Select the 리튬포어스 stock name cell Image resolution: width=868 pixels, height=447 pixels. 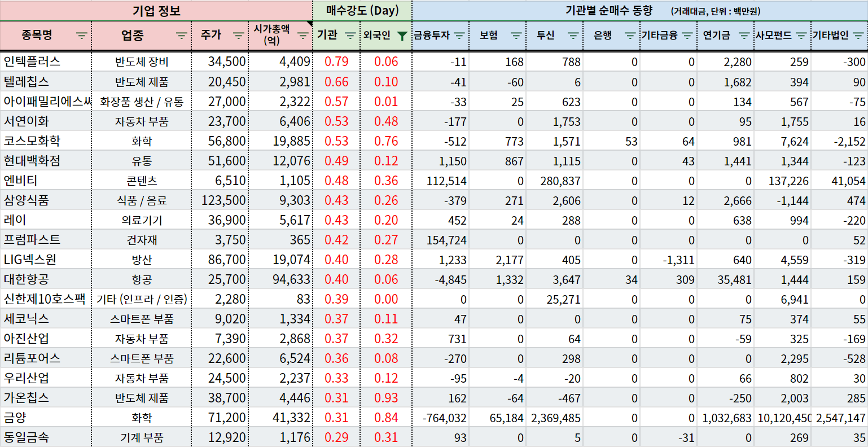(46, 358)
